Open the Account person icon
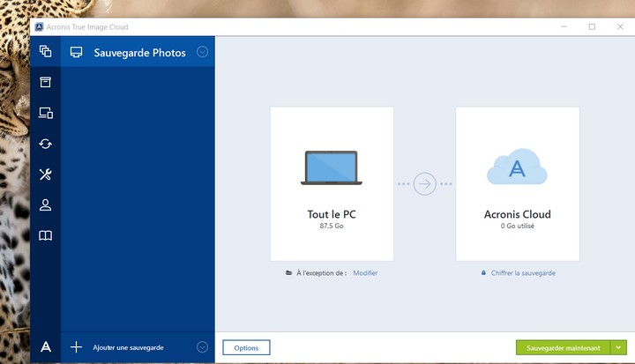The height and width of the screenshot is (364, 635). click(x=45, y=204)
